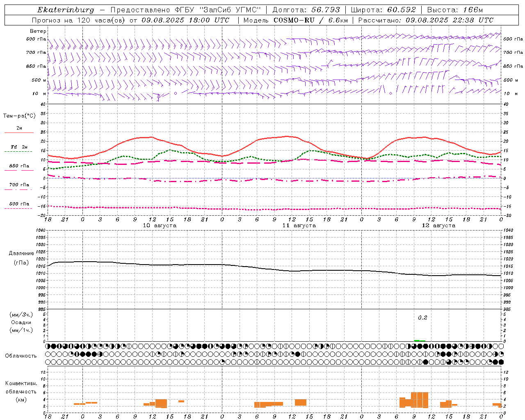Select the text ФГБУ "ЗапСиб УГМС"
This screenshot has height=420, width=525.
click(x=218, y=10)
